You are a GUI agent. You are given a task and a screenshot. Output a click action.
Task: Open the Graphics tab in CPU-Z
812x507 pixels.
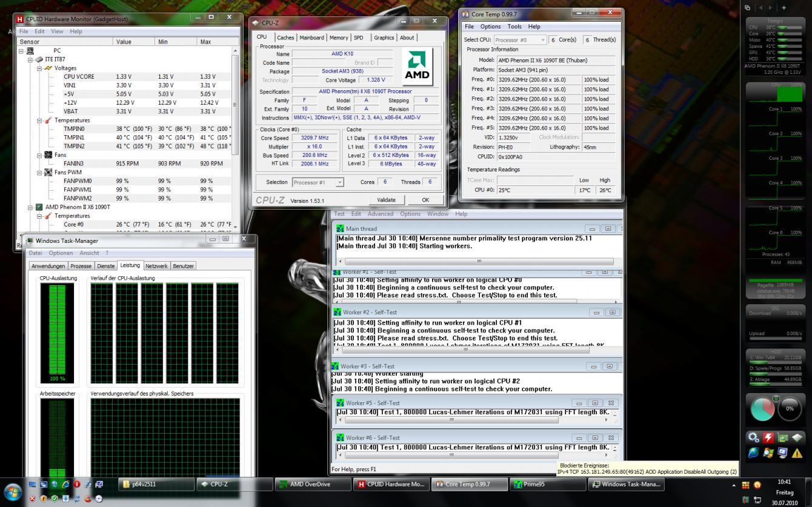384,38
